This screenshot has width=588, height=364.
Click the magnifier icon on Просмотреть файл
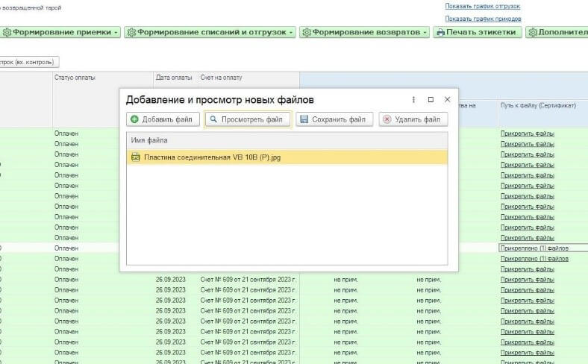tap(213, 119)
